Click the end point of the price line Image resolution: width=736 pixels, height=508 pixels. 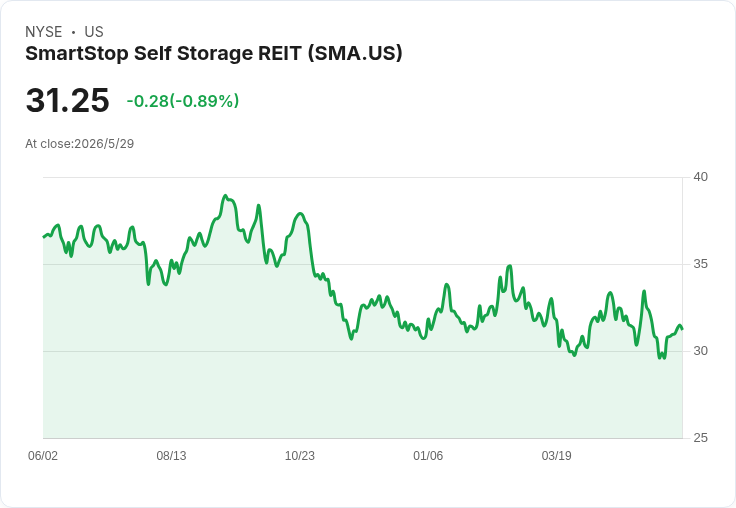tap(682, 329)
